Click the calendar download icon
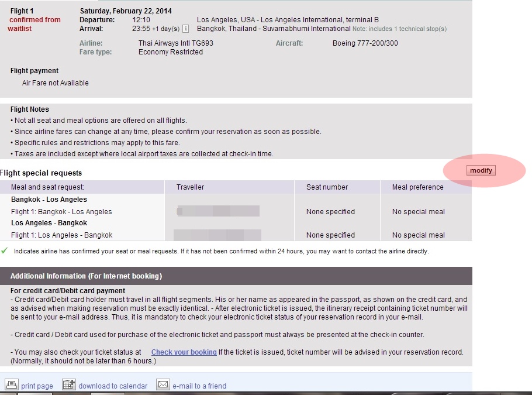The width and height of the screenshot is (532, 395). pos(69,384)
